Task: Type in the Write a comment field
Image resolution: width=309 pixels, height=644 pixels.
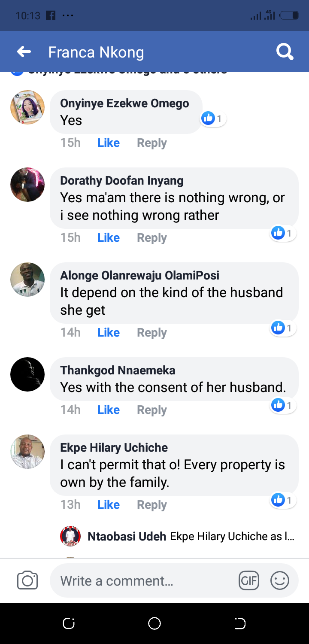Action: pyautogui.click(x=146, y=581)
